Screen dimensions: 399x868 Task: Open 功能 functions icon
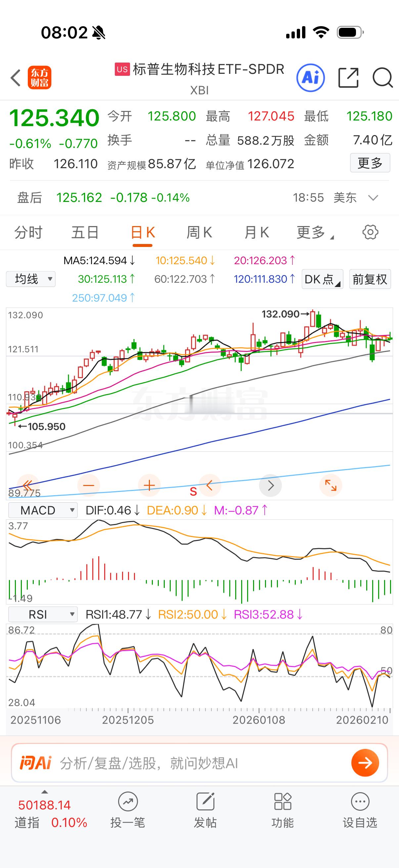283,801
